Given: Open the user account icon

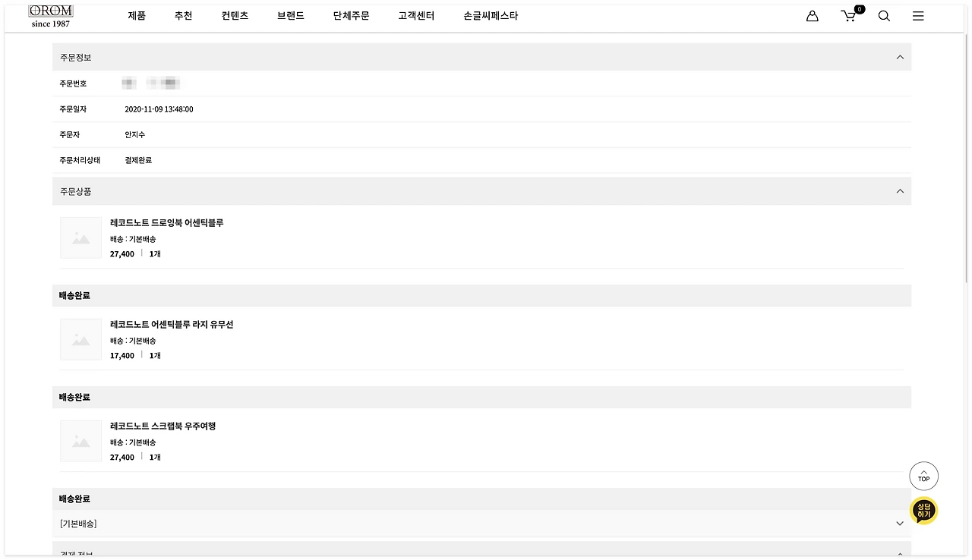Looking at the screenshot, I should click(813, 16).
